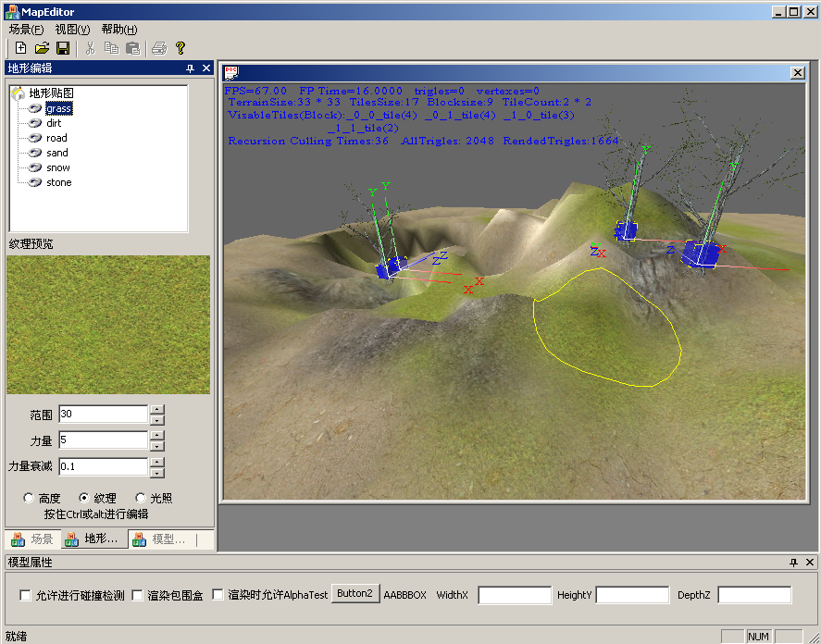Open the 场景(F) menu
The height and width of the screenshot is (644, 821).
(26, 29)
